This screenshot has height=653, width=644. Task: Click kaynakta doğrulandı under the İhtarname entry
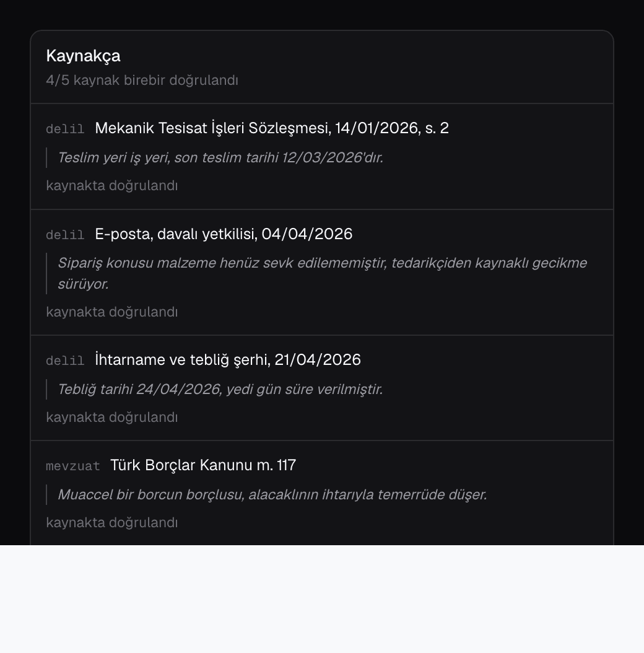[x=112, y=417]
